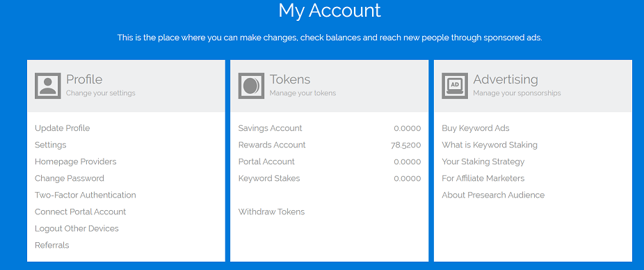Click the Profile person icon
Screen dimensions: 644x270
tap(48, 86)
